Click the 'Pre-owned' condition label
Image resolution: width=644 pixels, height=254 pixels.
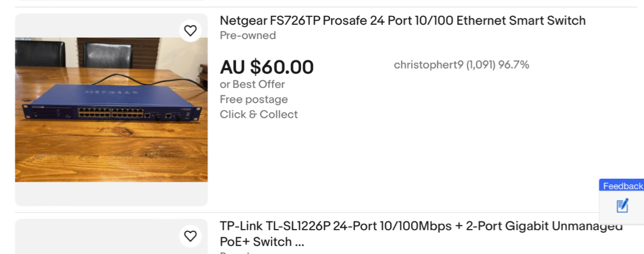coord(248,36)
